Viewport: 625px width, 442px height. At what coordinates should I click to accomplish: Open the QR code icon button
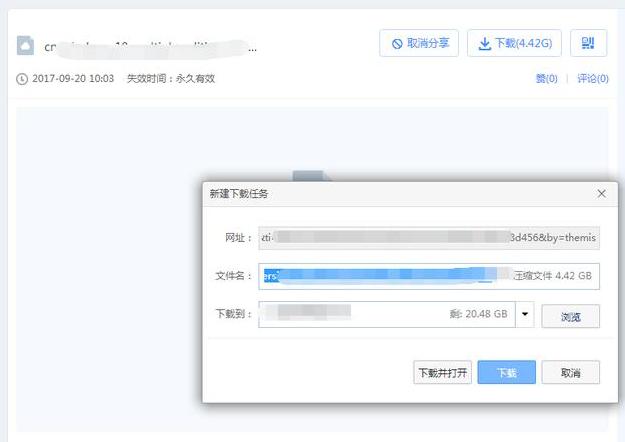(x=588, y=43)
